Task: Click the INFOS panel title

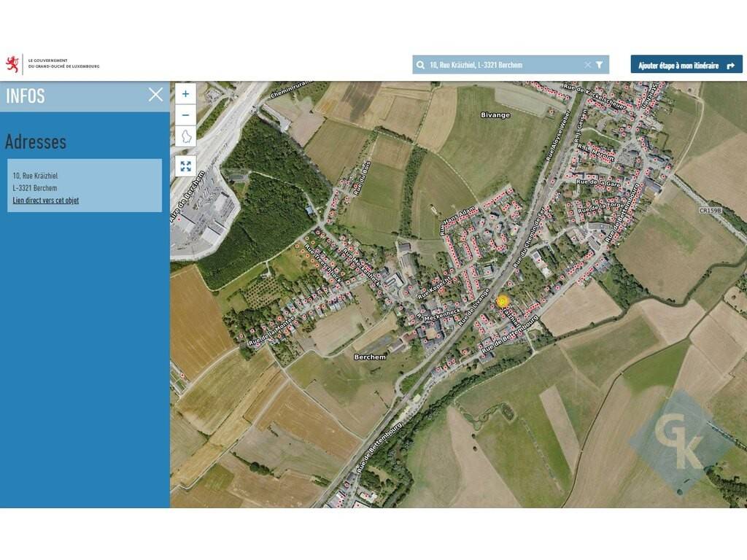Action: click(x=26, y=96)
